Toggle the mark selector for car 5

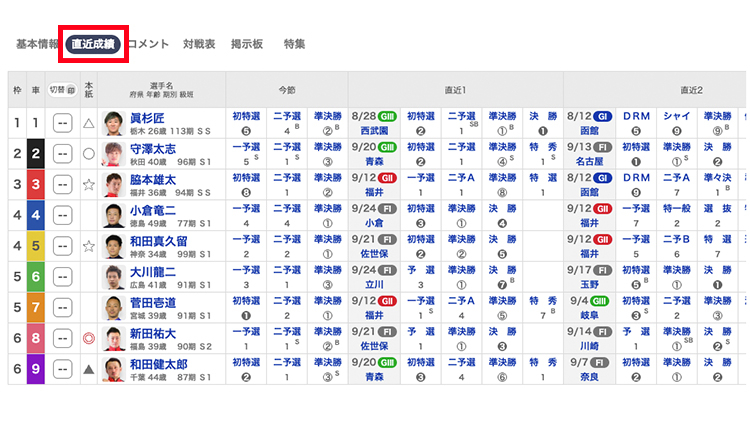tap(62, 244)
